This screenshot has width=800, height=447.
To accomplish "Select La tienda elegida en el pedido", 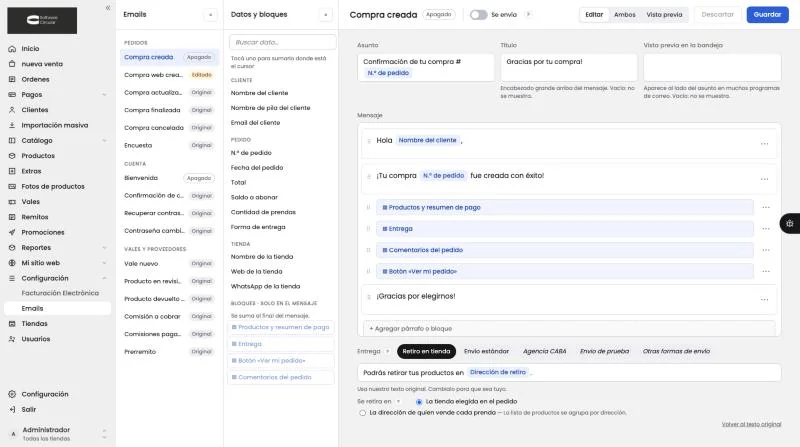I will tap(419, 402).
